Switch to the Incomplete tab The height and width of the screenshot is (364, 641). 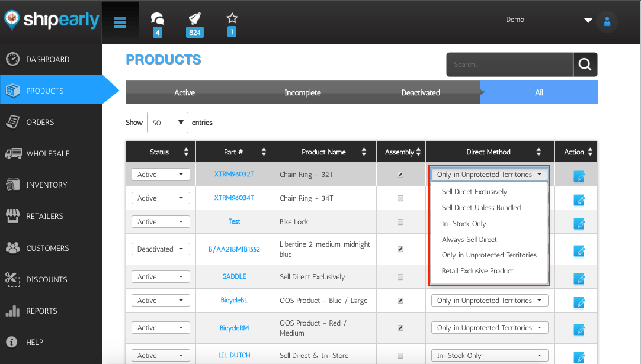302,92
